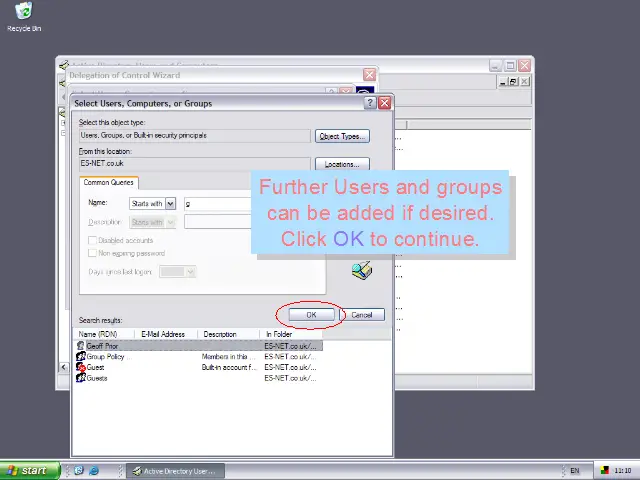Viewport: 640px width, 480px height.
Task: Switch to the Common Queries tab
Action: (x=109, y=182)
